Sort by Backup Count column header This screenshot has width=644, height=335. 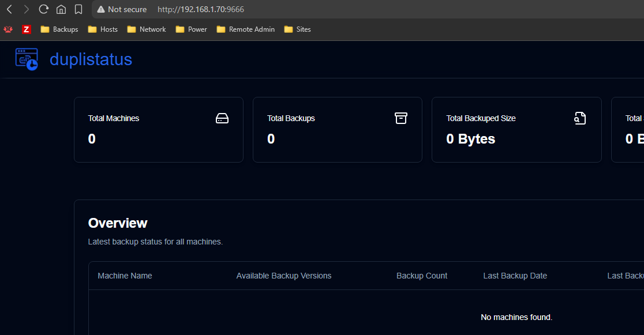[x=422, y=276]
